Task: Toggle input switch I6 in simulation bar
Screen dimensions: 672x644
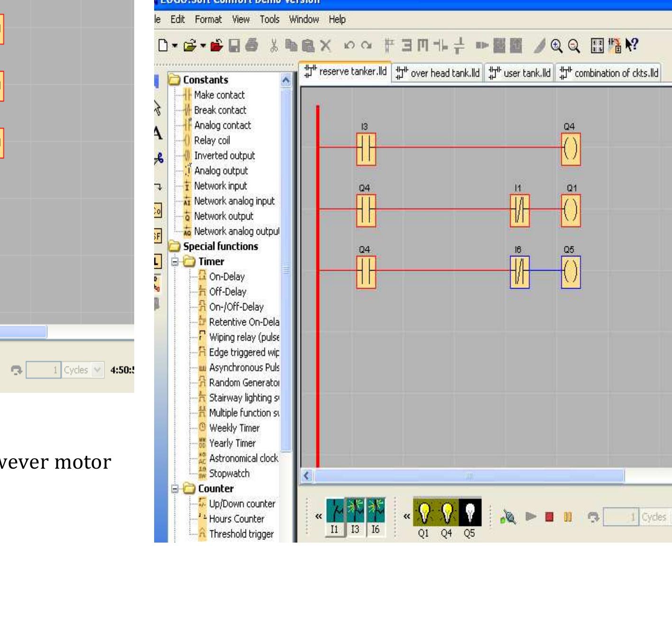Action: point(376,517)
